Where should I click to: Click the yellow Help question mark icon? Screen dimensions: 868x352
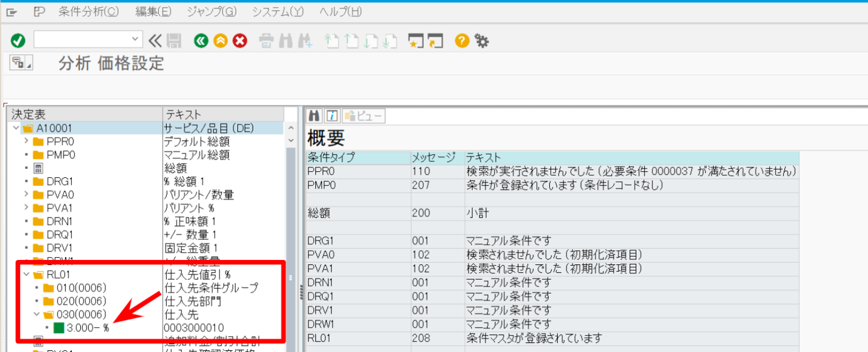click(462, 40)
